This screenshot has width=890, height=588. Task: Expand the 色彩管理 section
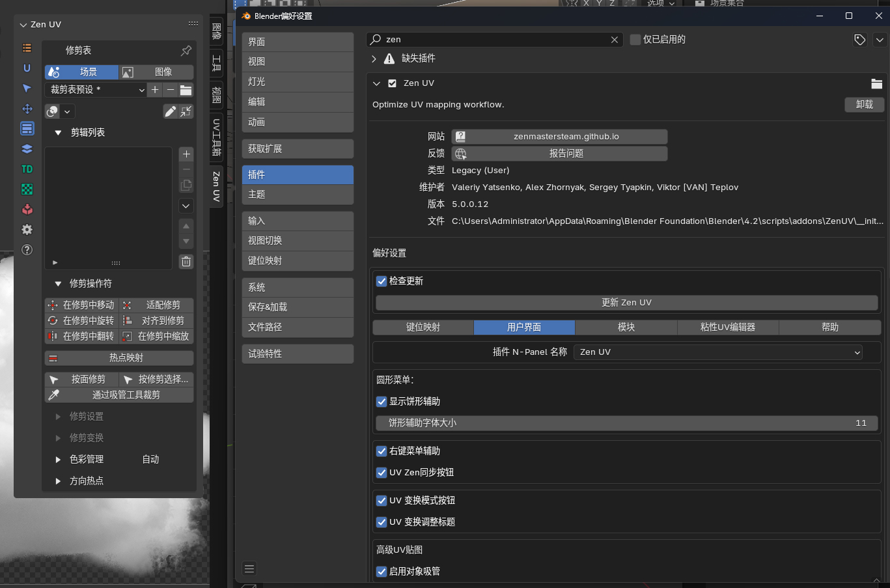[58, 460]
